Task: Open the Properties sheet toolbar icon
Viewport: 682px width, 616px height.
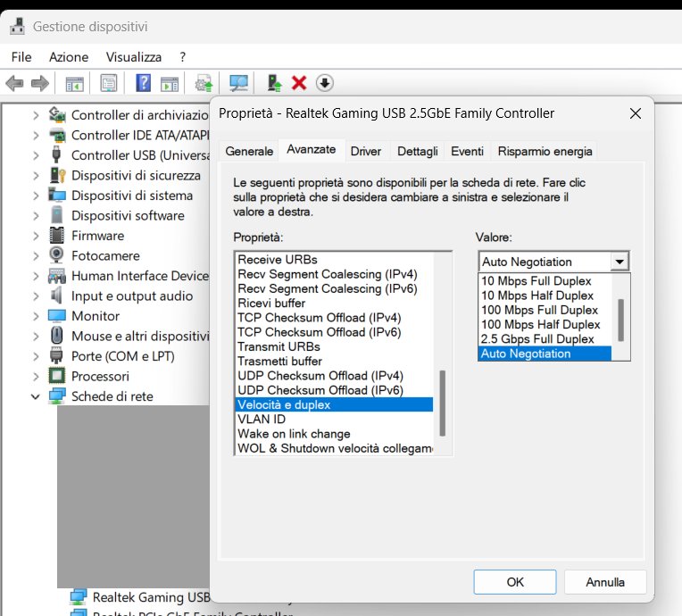Action: pos(109,83)
